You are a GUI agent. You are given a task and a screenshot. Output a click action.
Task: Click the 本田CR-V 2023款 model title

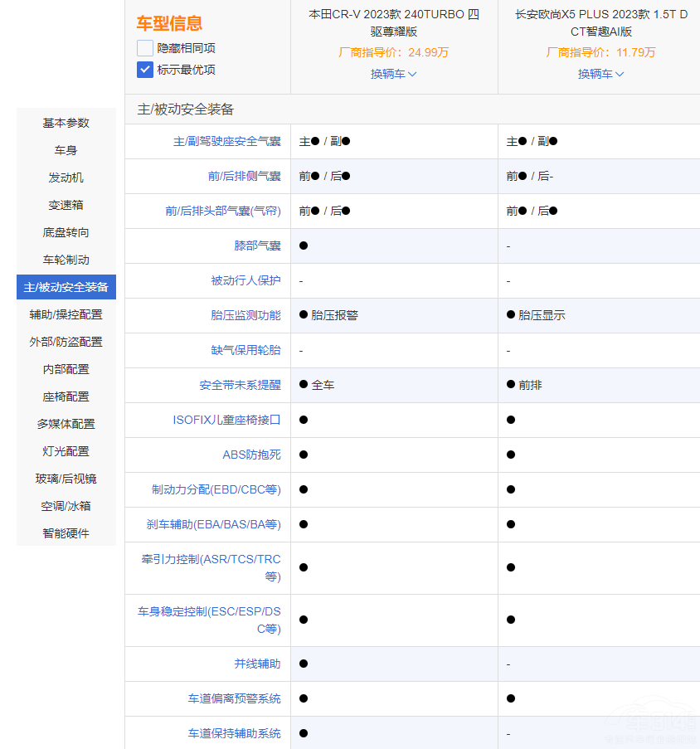coord(394,22)
